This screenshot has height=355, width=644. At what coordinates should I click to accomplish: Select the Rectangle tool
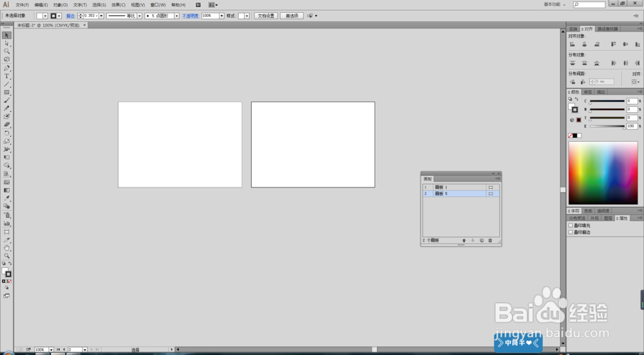(6, 92)
